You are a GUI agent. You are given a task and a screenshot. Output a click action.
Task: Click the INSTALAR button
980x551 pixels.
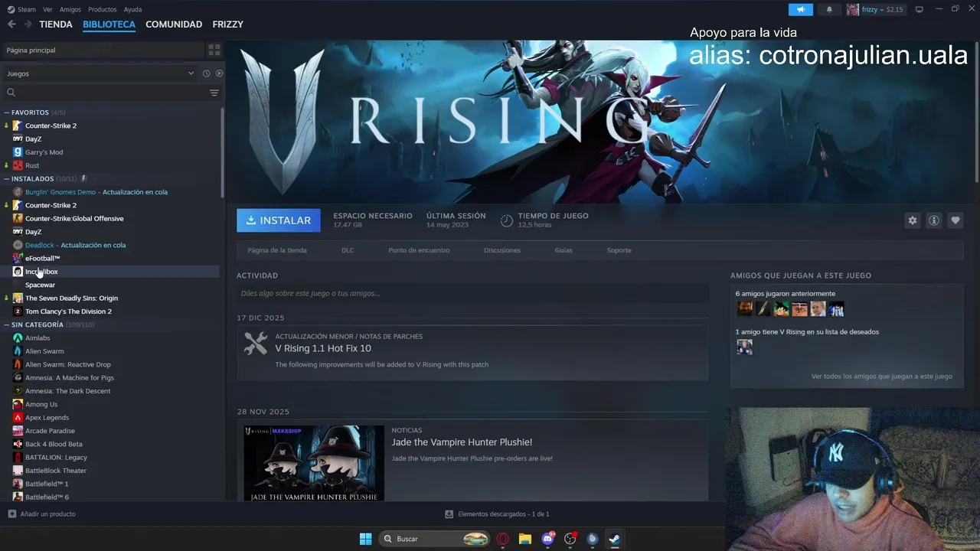coord(279,220)
